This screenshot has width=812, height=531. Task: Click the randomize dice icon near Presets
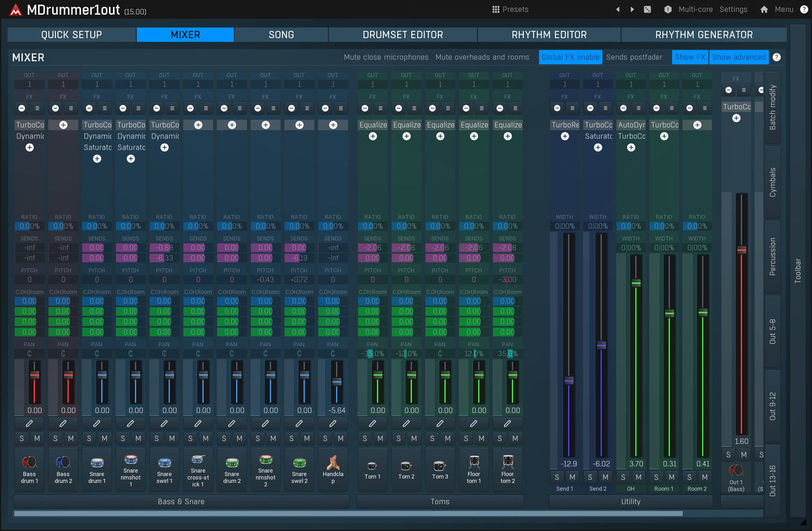pos(647,9)
